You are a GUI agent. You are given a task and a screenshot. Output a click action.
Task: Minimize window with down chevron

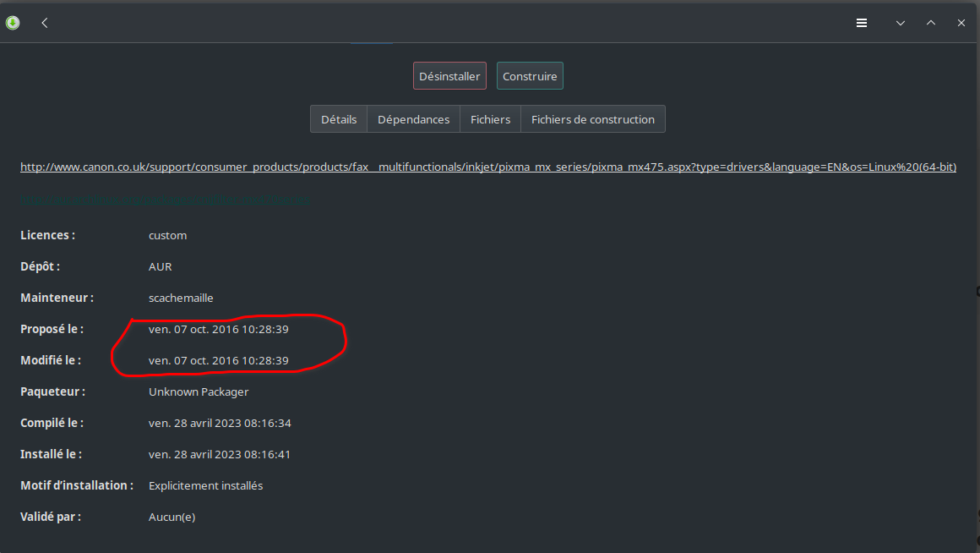tap(900, 23)
